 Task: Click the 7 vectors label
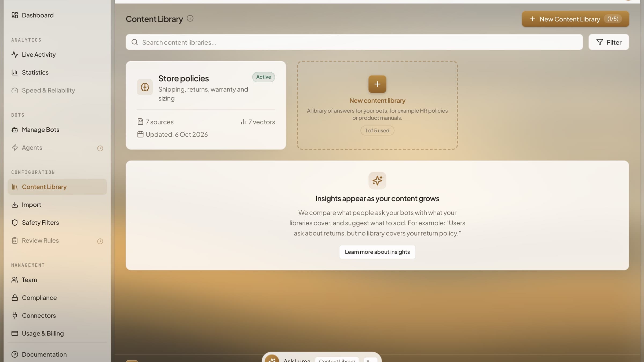(258, 122)
